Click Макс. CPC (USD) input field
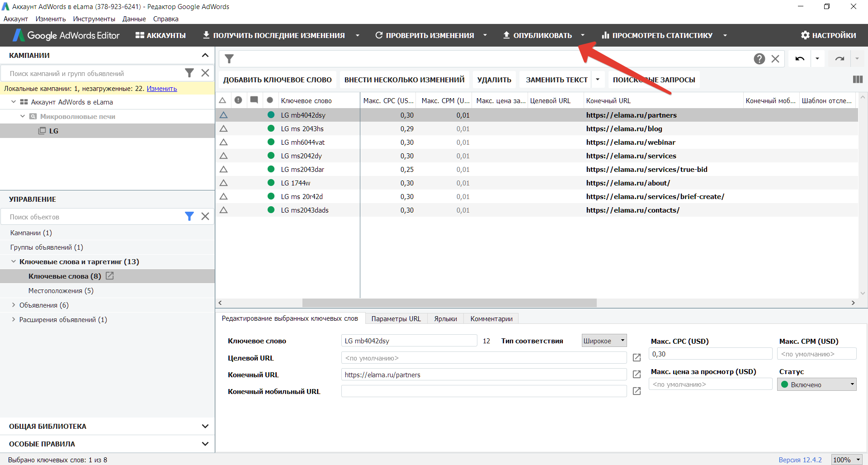868x465 pixels. (x=710, y=354)
